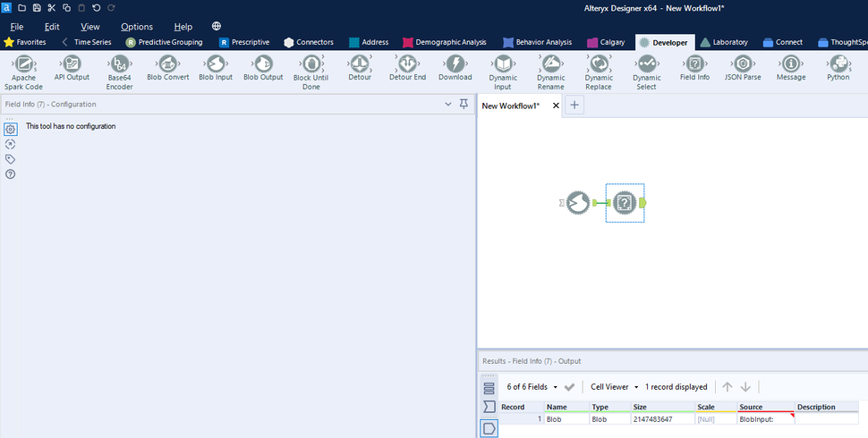The height and width of the screenshot is (438, 868).
Task: Select the Detour End tool
Action: pyautogui.click(x=407, y=69)
